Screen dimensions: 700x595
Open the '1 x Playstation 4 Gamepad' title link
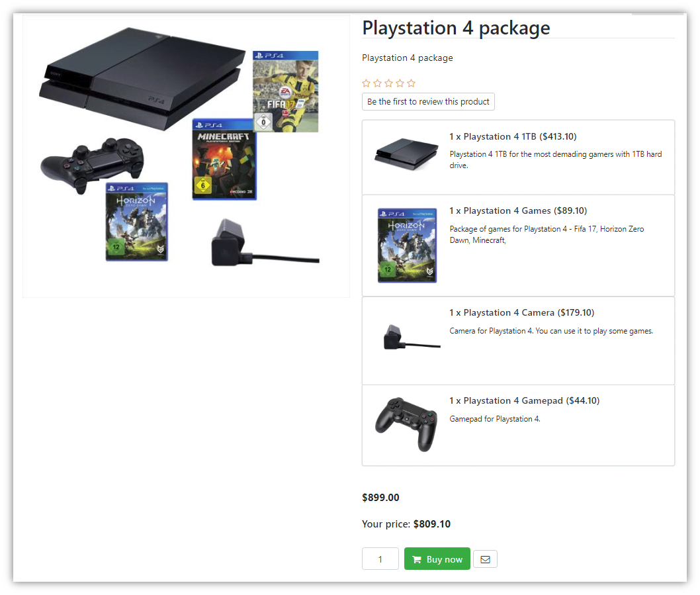pos(524,400)
